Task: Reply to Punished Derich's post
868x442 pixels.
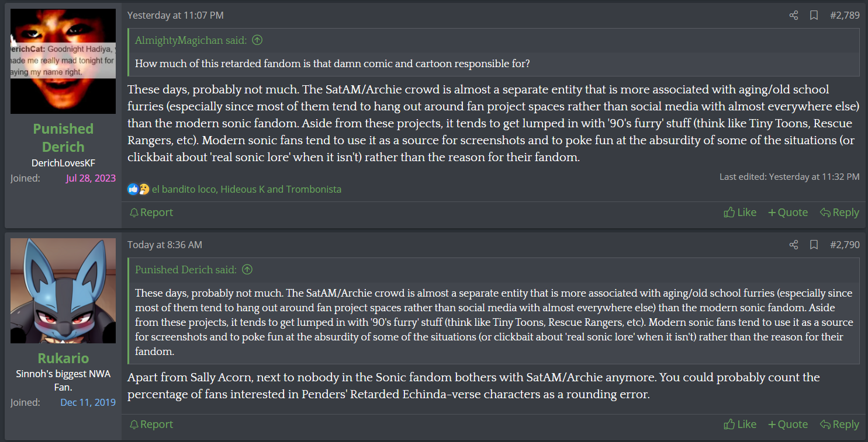Action: [839, 213]
